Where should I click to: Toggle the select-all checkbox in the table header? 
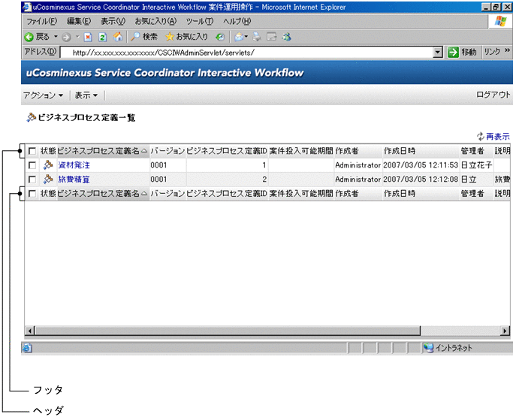tap(32, 151)
